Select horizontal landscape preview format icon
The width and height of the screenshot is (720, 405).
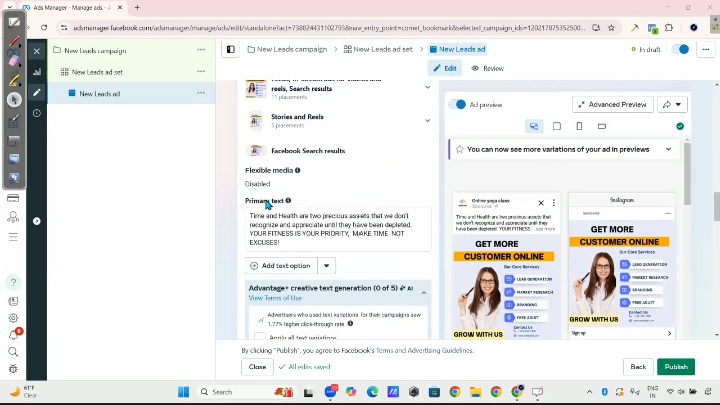click(x=602, y=126)
